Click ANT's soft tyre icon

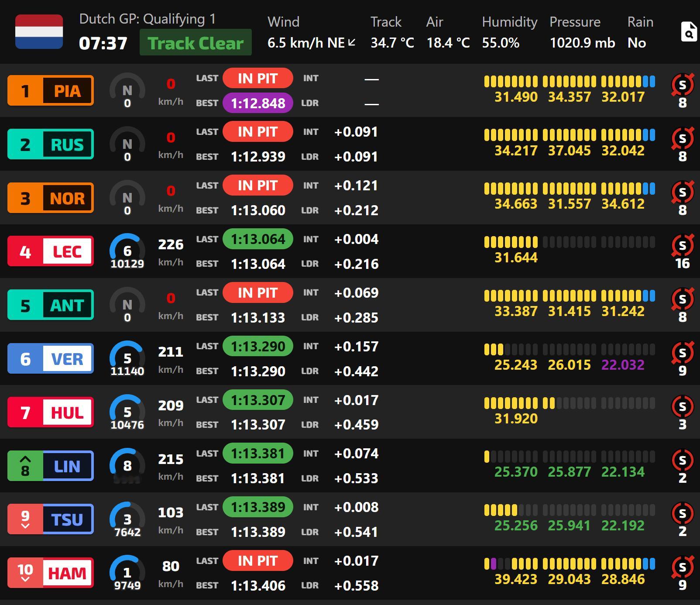tap(683, 299)
